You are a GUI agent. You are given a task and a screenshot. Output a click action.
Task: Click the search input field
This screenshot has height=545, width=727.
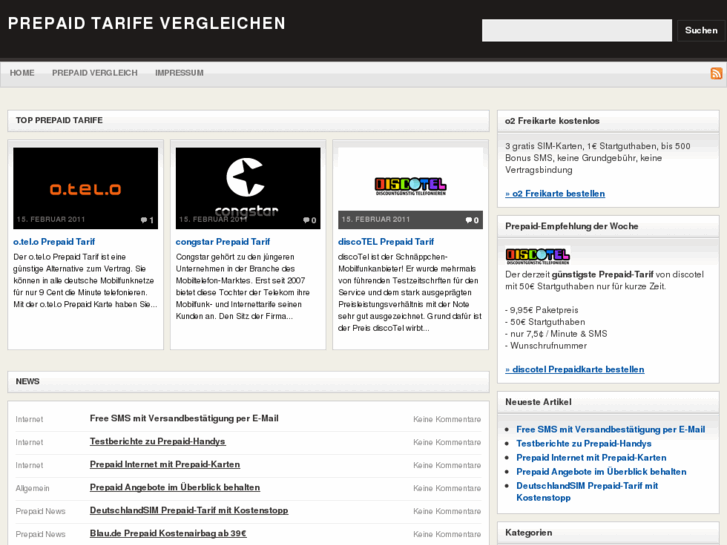577,30
